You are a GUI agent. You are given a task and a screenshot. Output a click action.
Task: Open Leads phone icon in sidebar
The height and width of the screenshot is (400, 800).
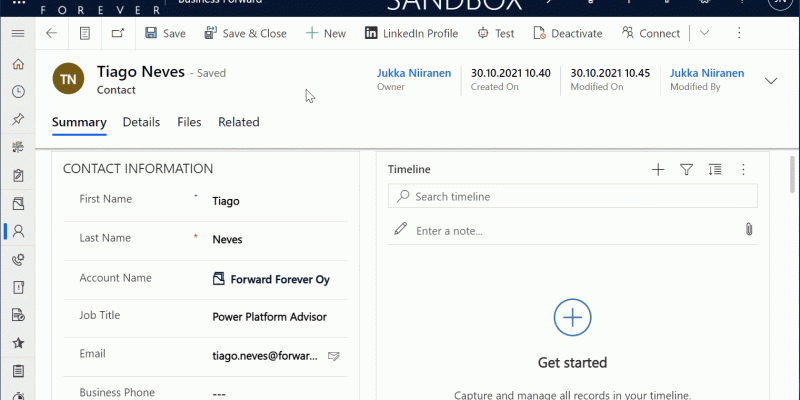click(x=18, y=260)
